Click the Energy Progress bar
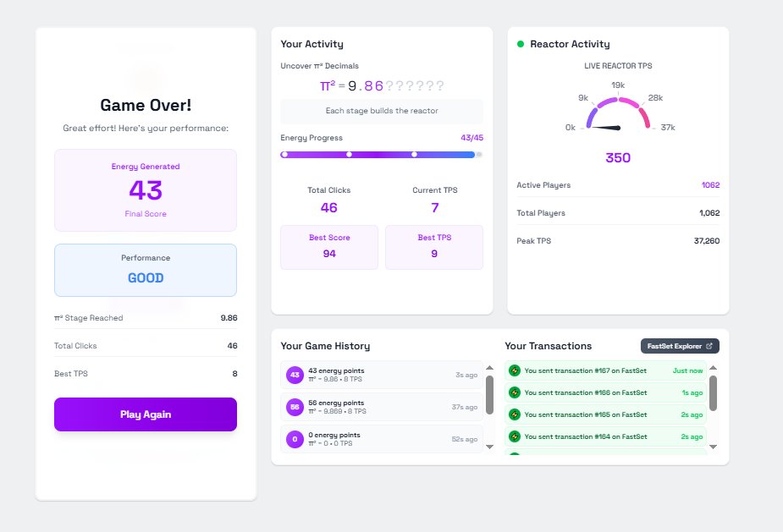Image resolution: width=783 pixels, height=532 pixels. tap(382, 155)
